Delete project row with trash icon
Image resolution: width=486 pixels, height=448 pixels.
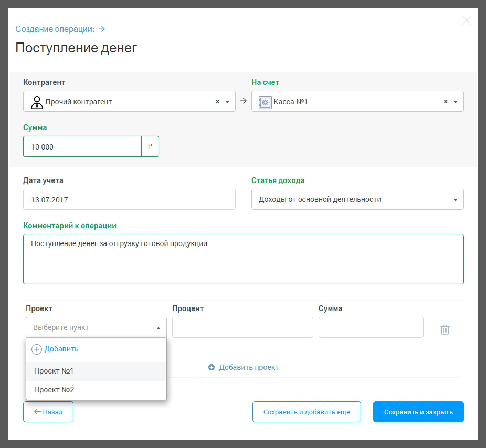[x=445, y=329]
